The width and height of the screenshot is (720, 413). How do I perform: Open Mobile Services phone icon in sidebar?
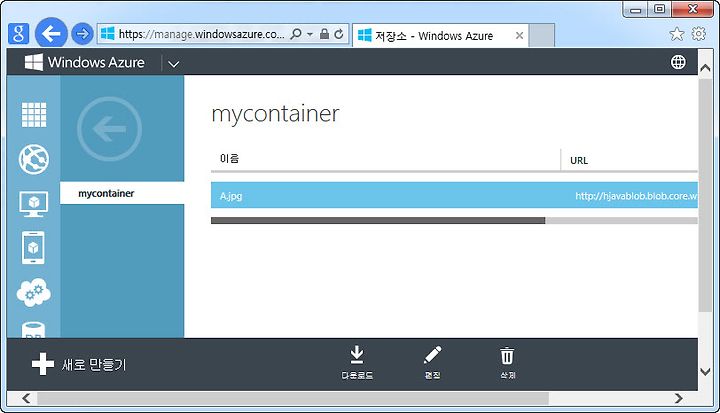34,248
